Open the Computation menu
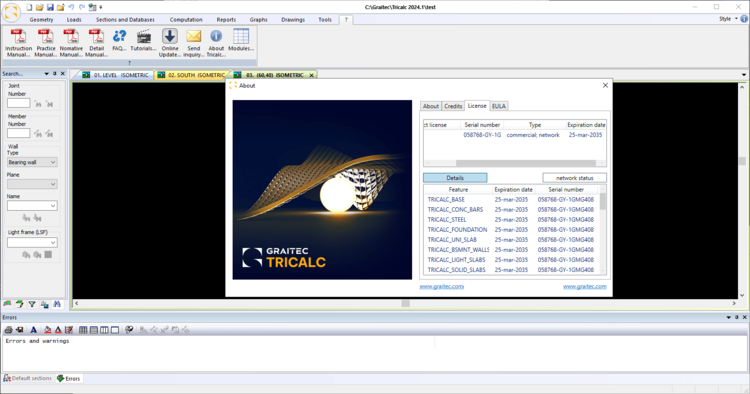Viewport: 750px width, 394px height. coord(186,20)
